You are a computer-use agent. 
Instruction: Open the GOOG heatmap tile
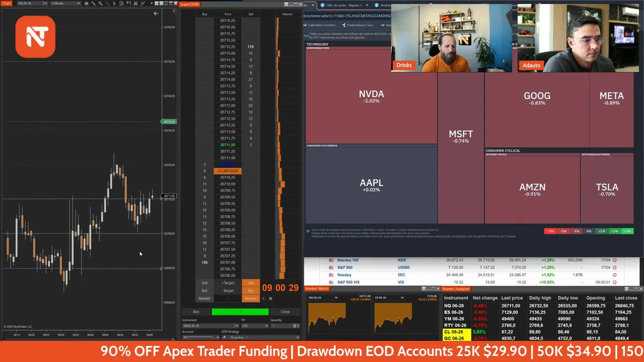537,98
